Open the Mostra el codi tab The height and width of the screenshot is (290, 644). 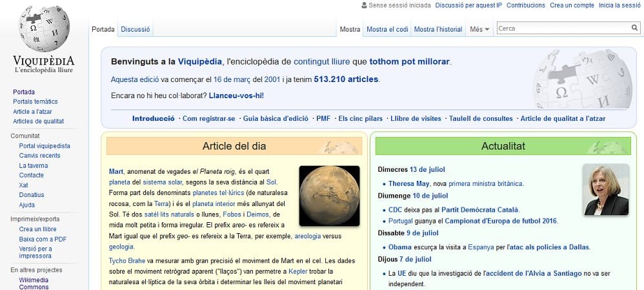387,29
